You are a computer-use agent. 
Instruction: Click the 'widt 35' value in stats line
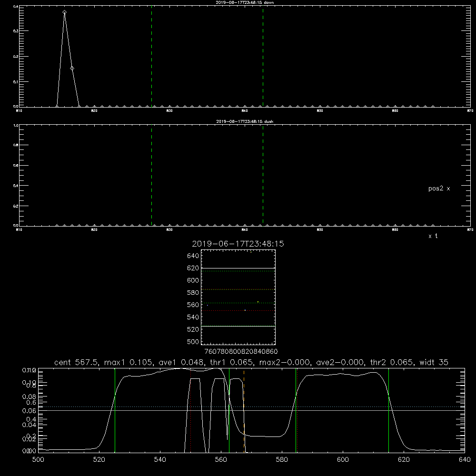pyautogui.click(x=434, y=362)
